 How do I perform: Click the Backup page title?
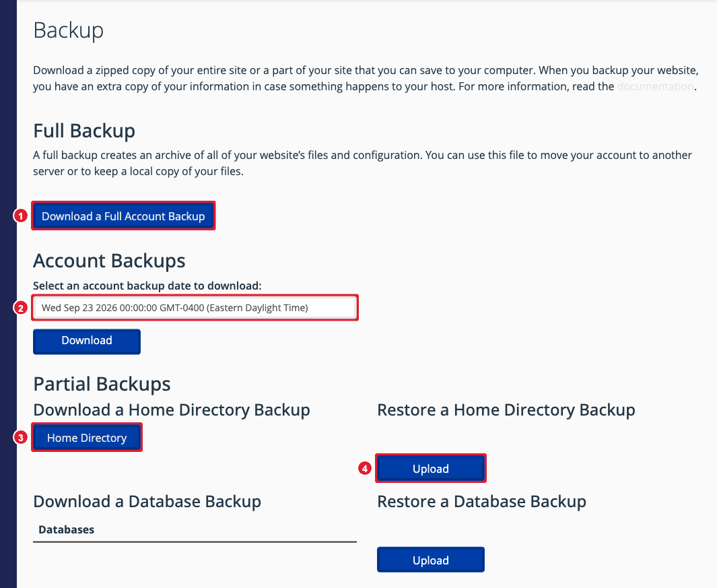69,31
